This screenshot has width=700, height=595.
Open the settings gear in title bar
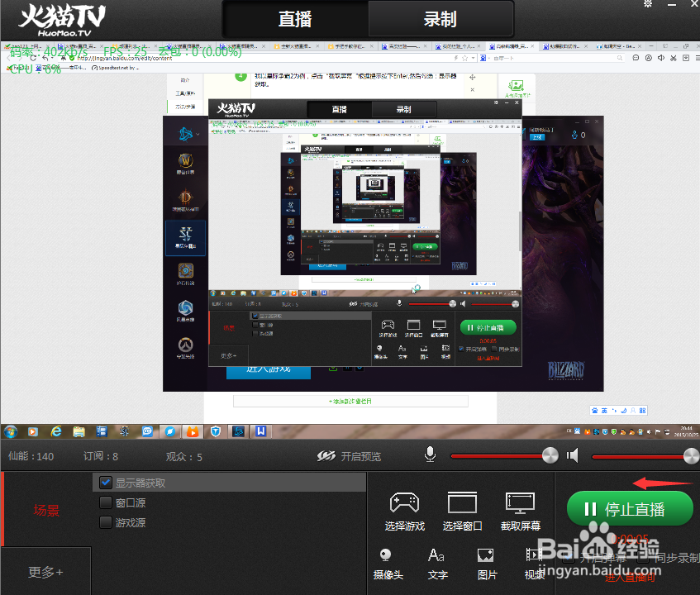[648, 4]
